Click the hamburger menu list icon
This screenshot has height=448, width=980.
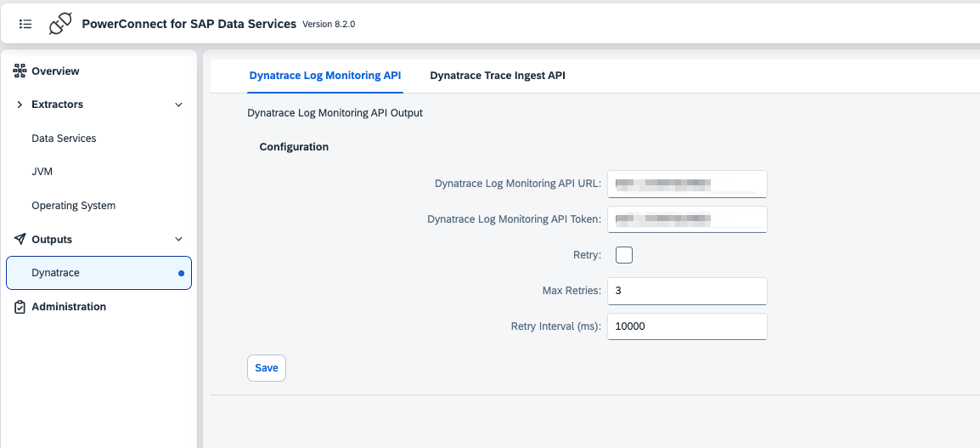[25, 24]
